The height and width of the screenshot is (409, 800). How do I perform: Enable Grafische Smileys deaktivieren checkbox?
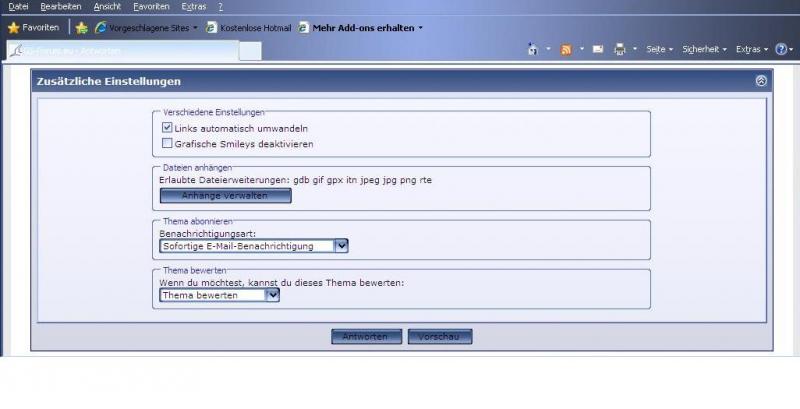[167, 144]
